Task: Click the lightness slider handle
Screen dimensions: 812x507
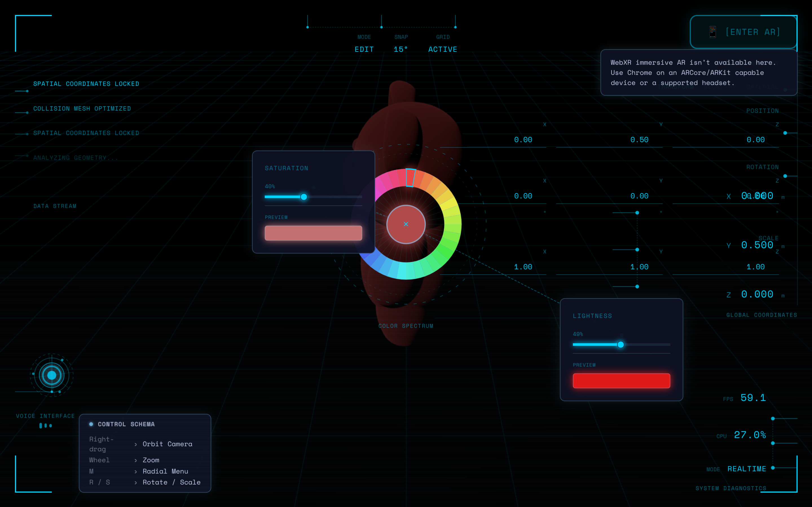Action: point(621,344)
